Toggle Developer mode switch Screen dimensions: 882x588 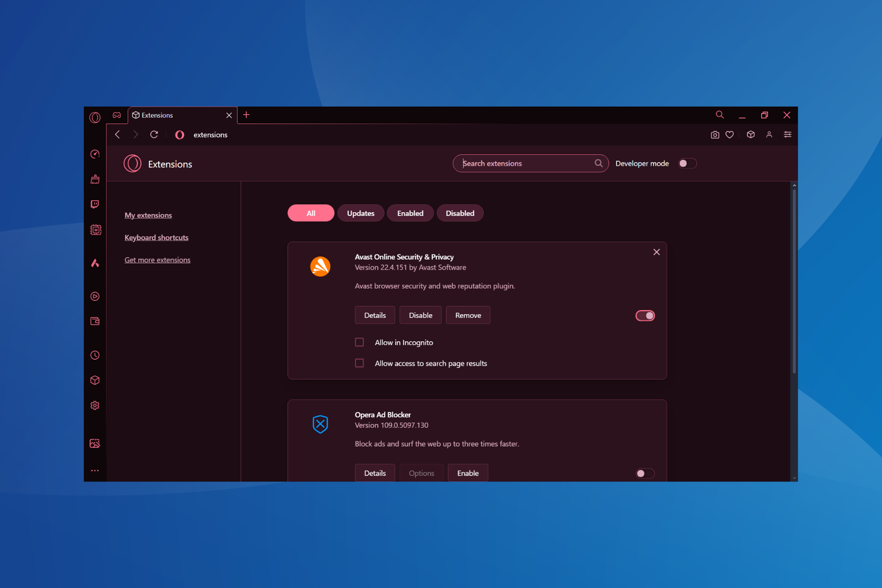pyautogui.click(x=686, y=164)
